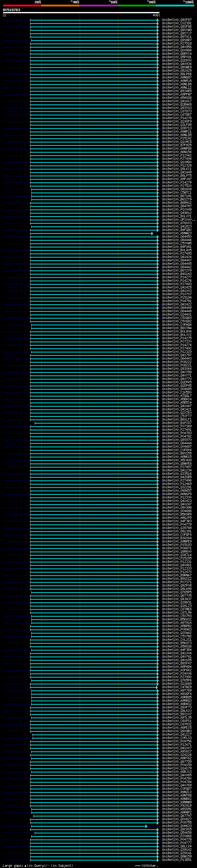Open hit UniRef100_Q9S7J7
Image resolution: width=197 pixels, height=868 pixels.
coord(176,33)
